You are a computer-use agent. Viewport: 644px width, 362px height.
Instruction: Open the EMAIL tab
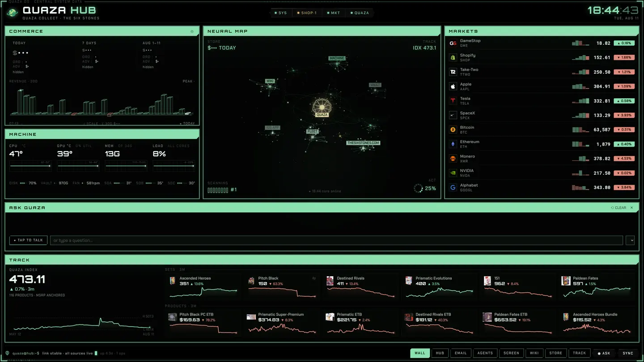click(461, 353)
